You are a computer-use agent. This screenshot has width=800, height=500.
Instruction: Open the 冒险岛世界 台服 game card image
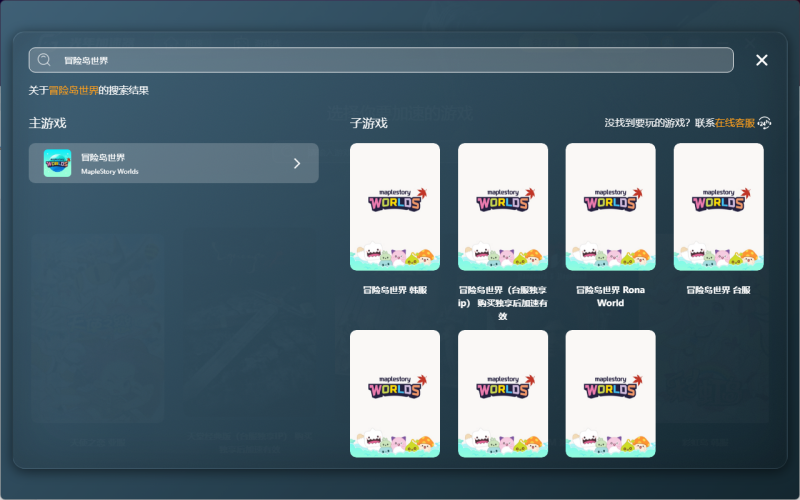(719, 207)
